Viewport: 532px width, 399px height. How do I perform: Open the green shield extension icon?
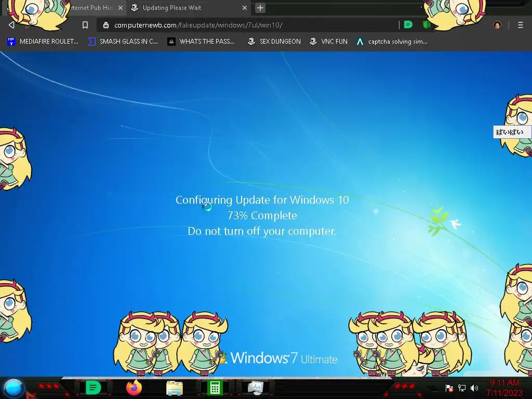[x=427, y=24]
